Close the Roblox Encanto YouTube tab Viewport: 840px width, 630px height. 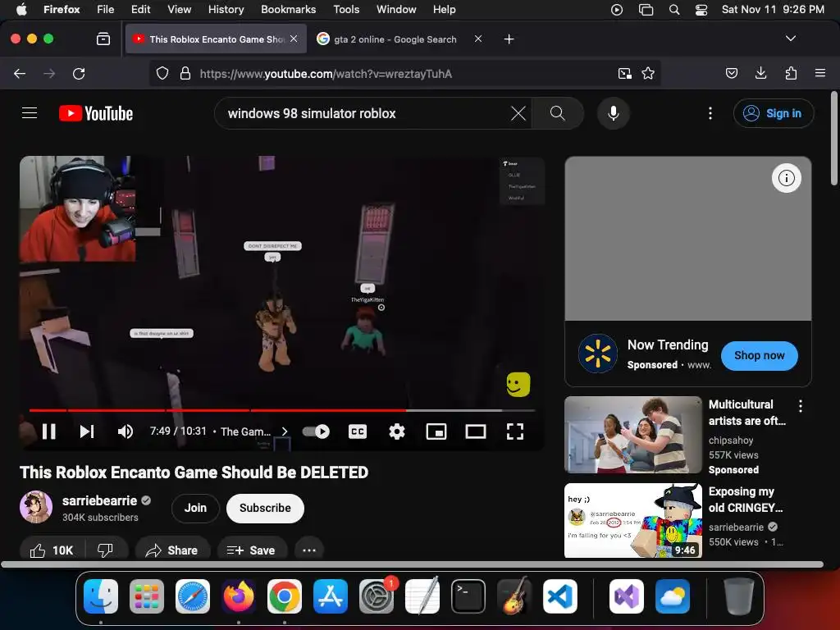click(294, 39)
